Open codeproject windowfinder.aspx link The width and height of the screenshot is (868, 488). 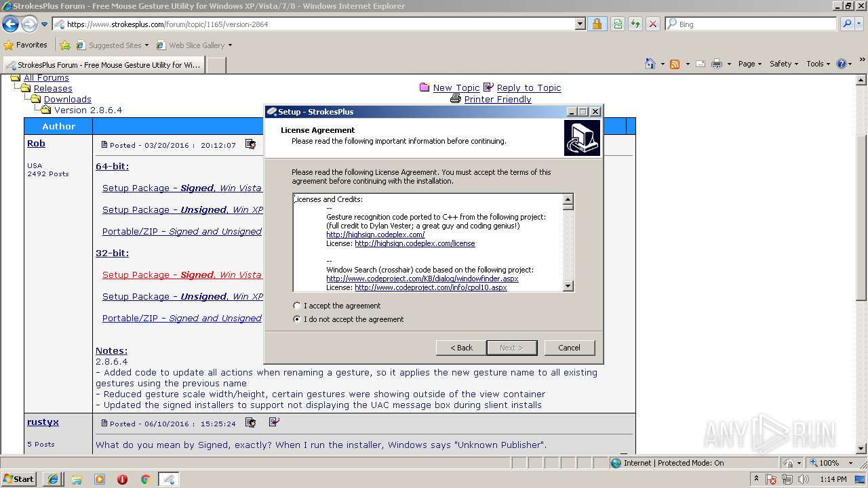[422, 279]
